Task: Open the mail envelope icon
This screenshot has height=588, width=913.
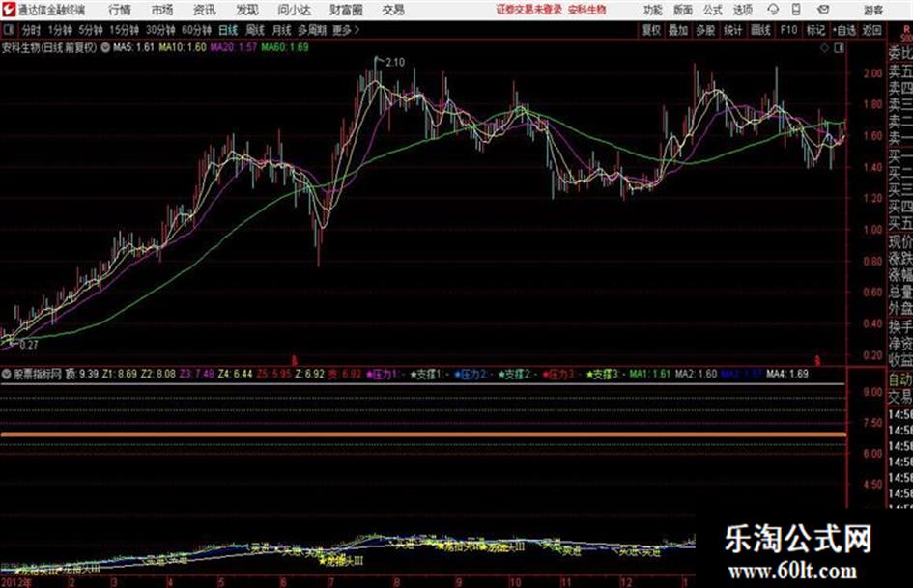Action: [823, 10]
